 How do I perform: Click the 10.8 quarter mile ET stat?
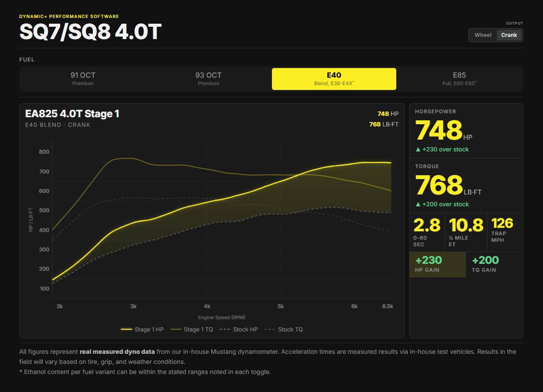(466, 232)
